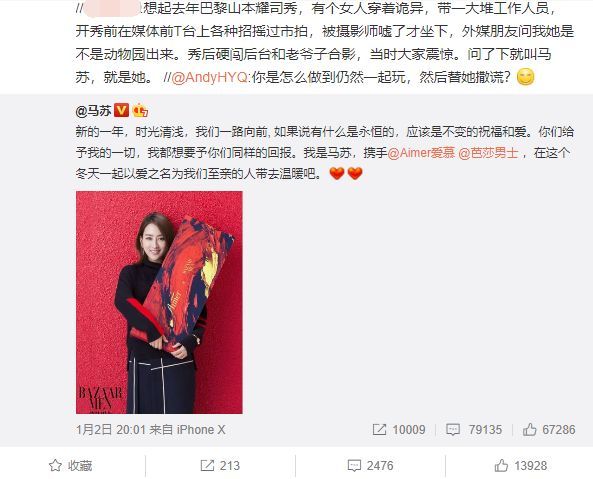Click the comment bubble icon next to 2476
The image size is (593, 479).
tap(354, 466)
